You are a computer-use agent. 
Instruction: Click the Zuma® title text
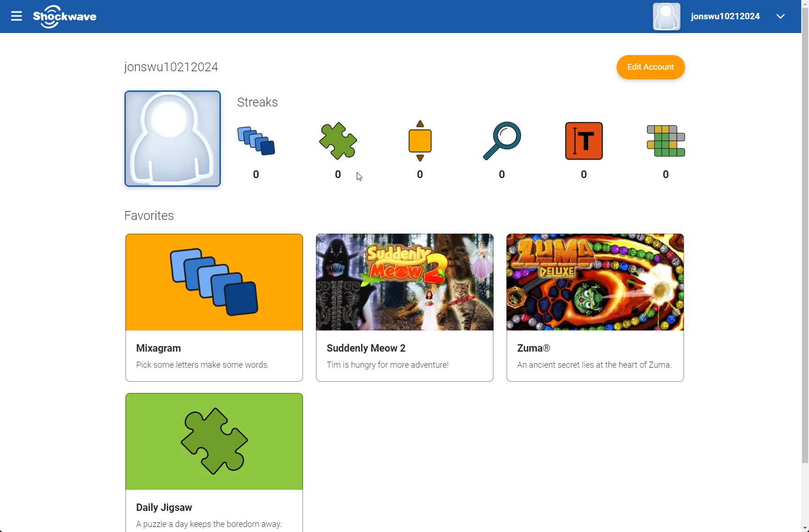point(534,348)
